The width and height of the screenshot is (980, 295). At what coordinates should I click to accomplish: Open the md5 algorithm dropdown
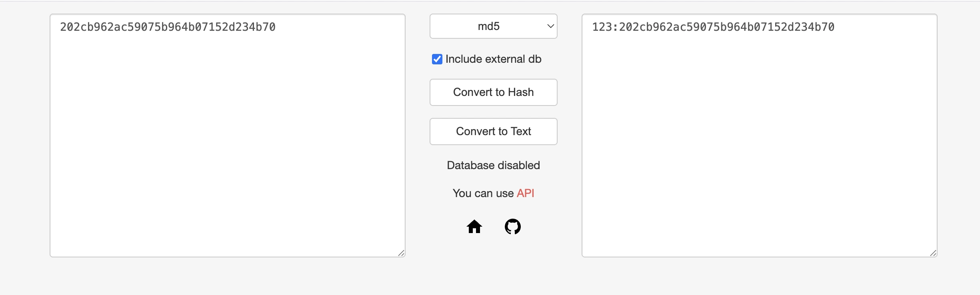493,26
